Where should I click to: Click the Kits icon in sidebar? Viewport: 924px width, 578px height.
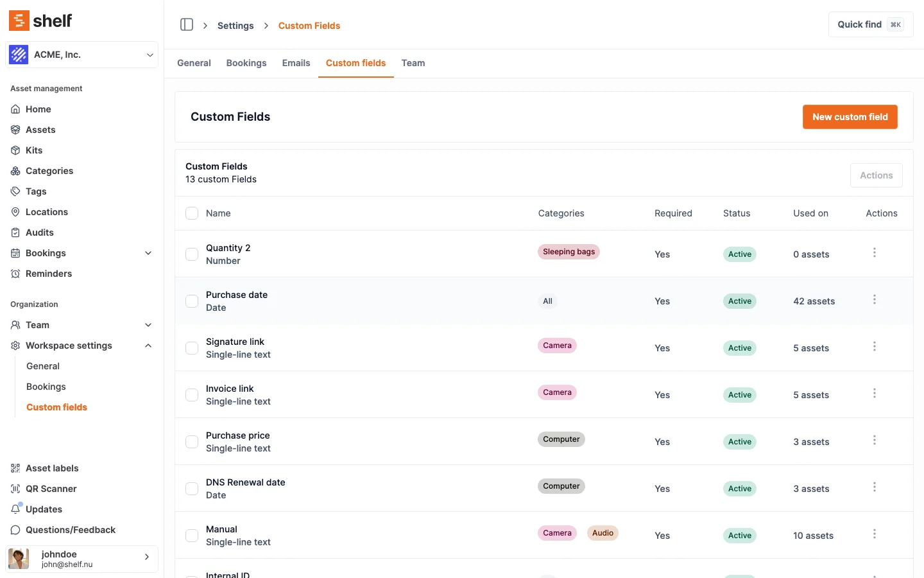tap(15, 150)
